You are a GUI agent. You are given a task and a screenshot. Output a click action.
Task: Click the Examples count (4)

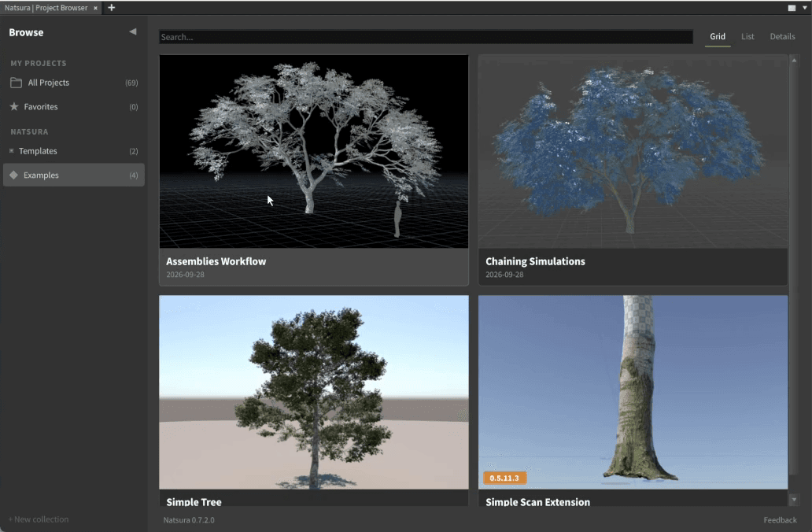pos(134,175)
